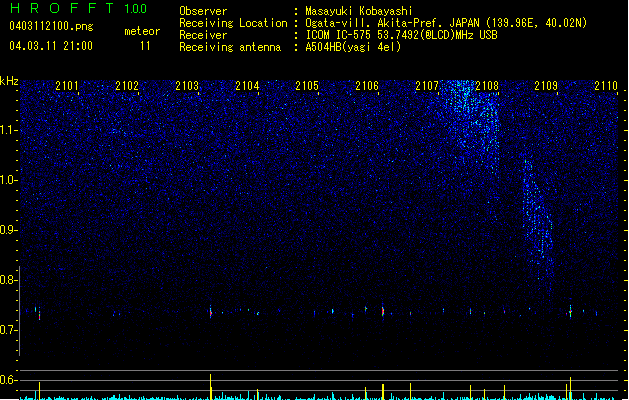
Task: Click the 2105 time marker
Action: coord(307,86)
